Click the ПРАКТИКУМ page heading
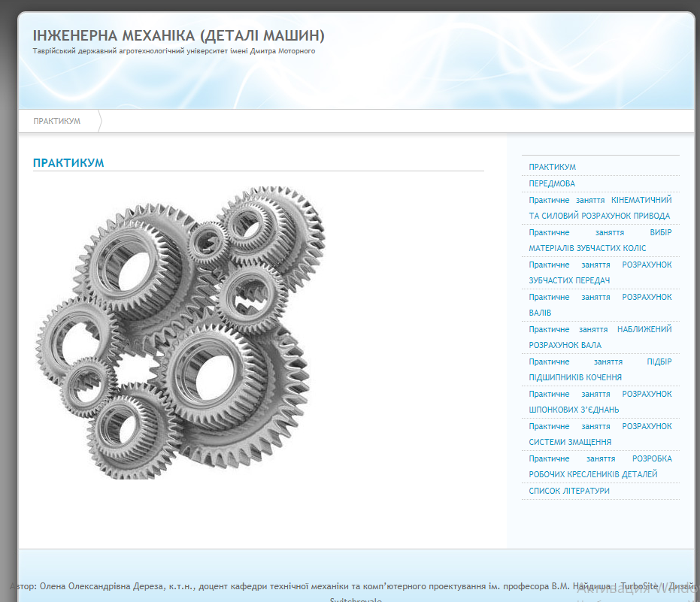Screen dimensions: 700x602 pos(68,163)
